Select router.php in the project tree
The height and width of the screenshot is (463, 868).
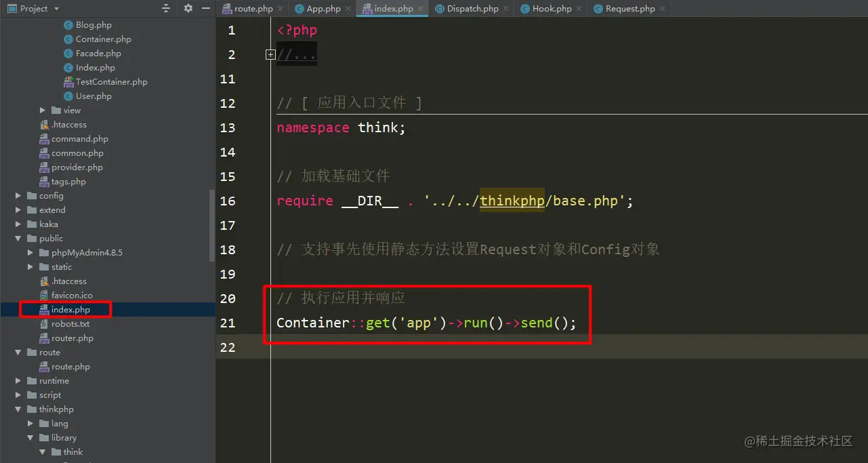pyautogui.click(x=73, y=338)
